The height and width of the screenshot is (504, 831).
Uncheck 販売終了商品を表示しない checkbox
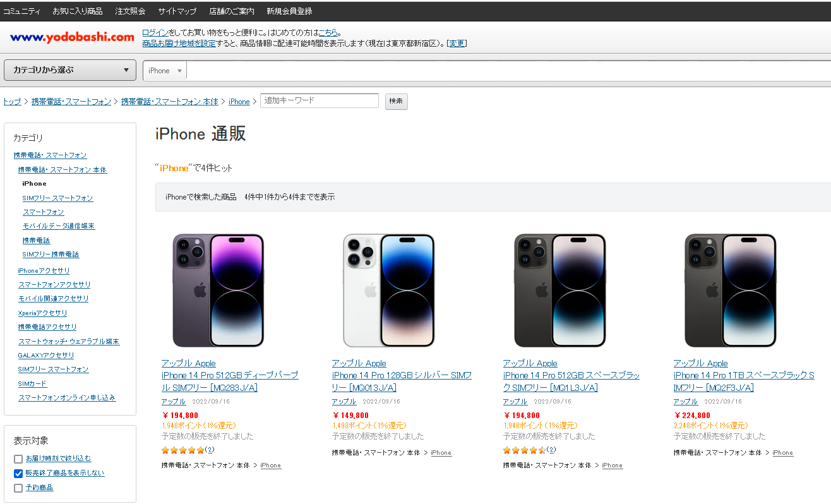18,473
